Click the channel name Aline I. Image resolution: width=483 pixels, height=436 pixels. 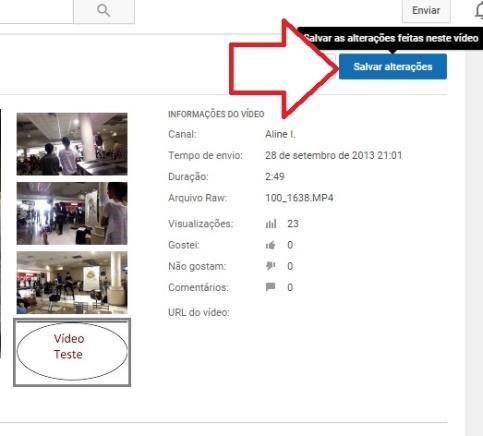click(x=280, y=134)
